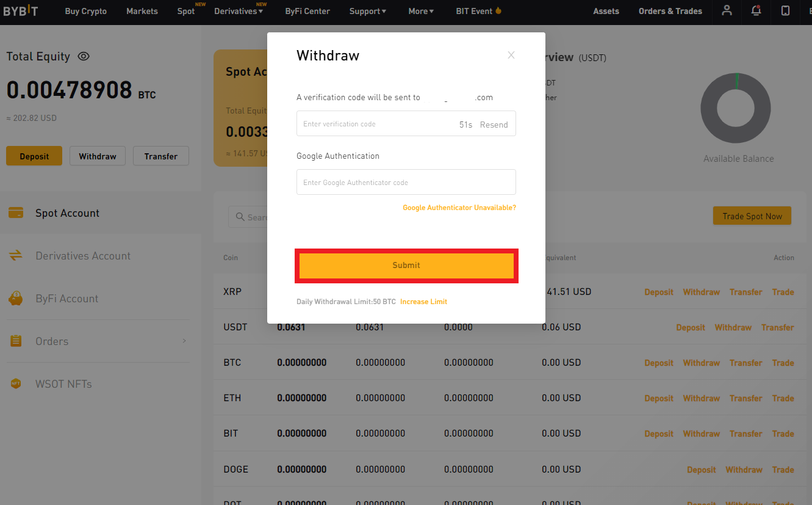Click Withdraw in the XRP row
The height and width of the screenshot is (505, 812).
point(702,292)
